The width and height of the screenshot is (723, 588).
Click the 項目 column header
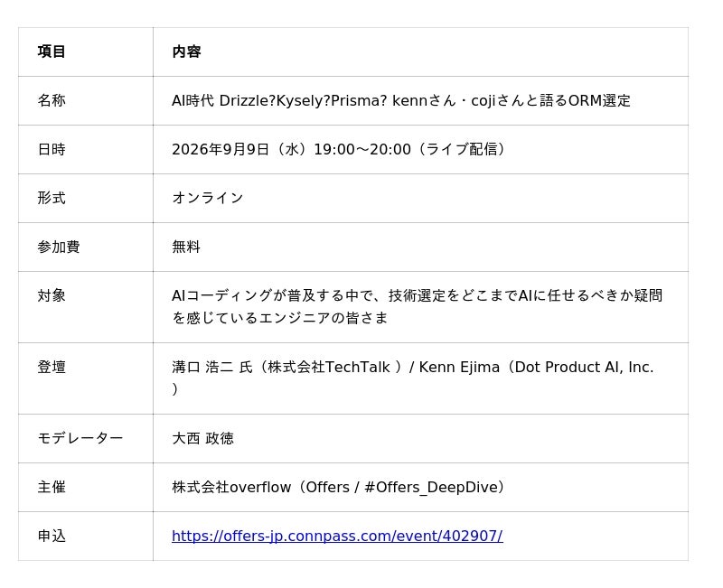[52, 51]
